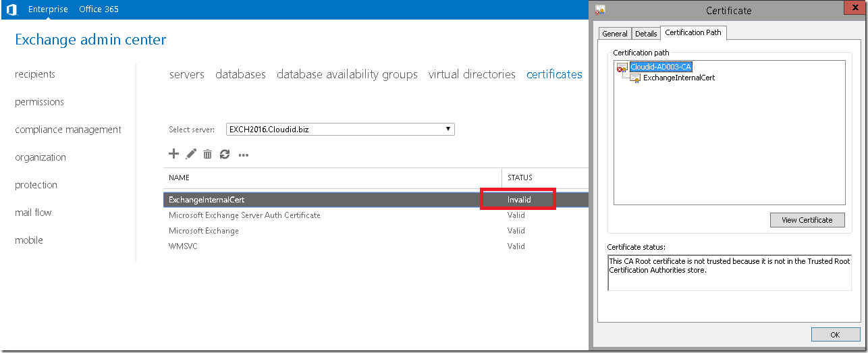Select the Microsoft Exchange Server Auth Certificate row
This screenshot has width=868, height=353.
click(x=376, y=215)
